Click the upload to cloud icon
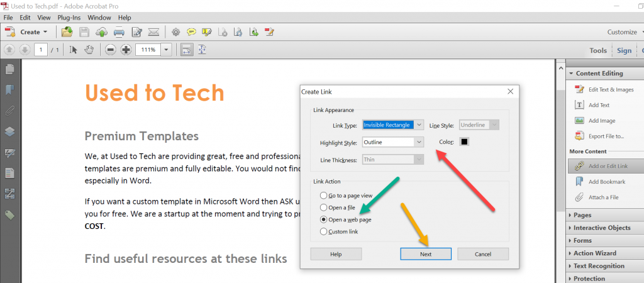The height and width of the screenshot is (283, 644). pyautogui.click(x=101, y=31)
